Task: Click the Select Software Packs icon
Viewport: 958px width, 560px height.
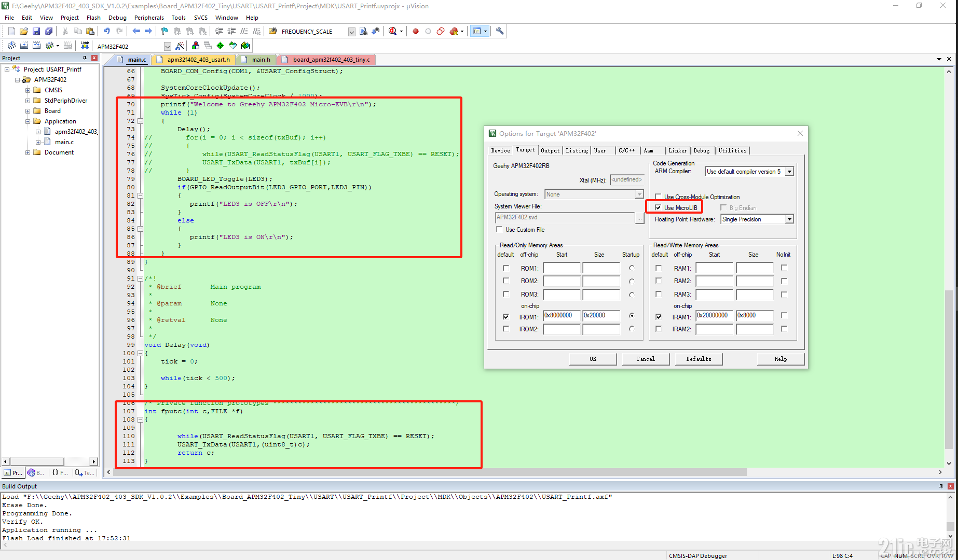Action: (233, 46)
